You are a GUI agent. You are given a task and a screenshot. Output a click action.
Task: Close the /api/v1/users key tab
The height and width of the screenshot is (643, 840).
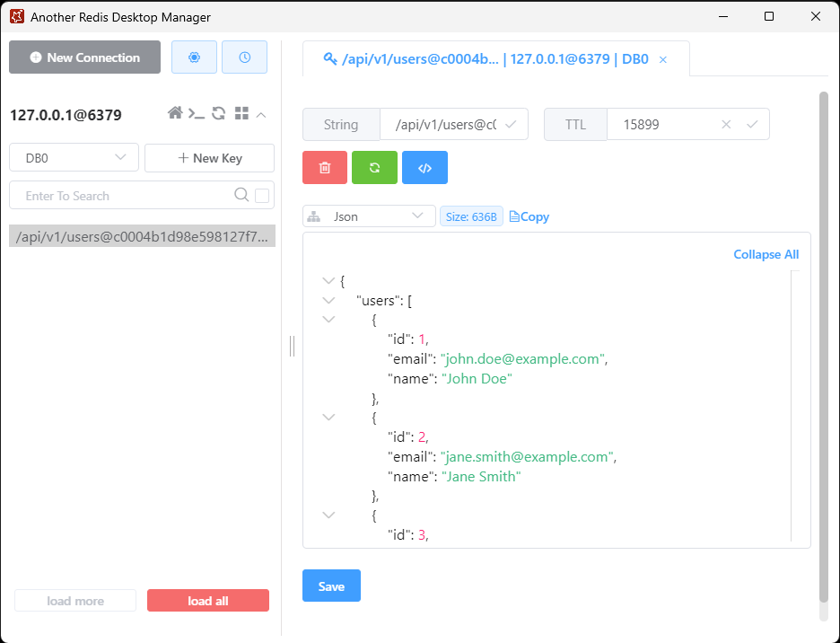[662, 59]
